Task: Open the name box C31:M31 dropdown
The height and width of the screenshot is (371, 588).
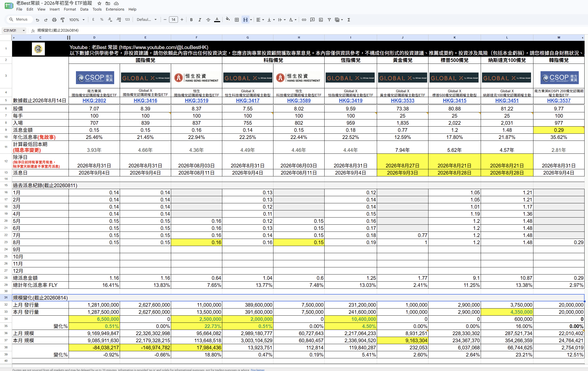Action: coord(24,31)
